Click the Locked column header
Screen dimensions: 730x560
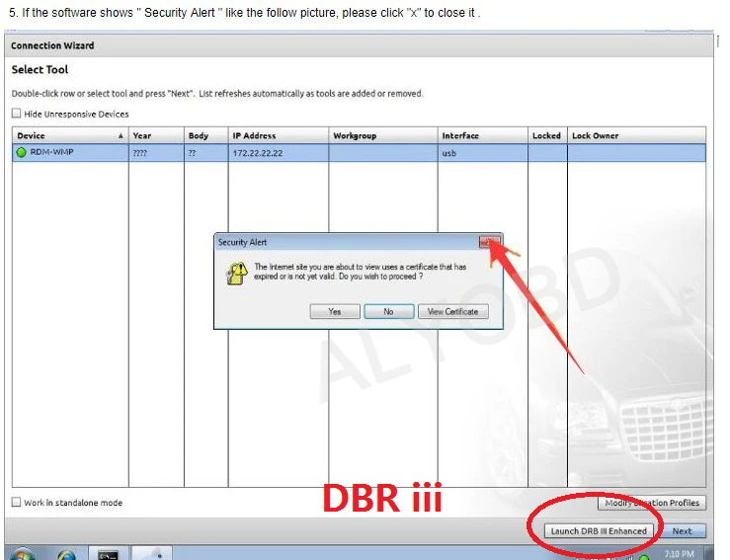pyautogui.click(x=547, y=135)
